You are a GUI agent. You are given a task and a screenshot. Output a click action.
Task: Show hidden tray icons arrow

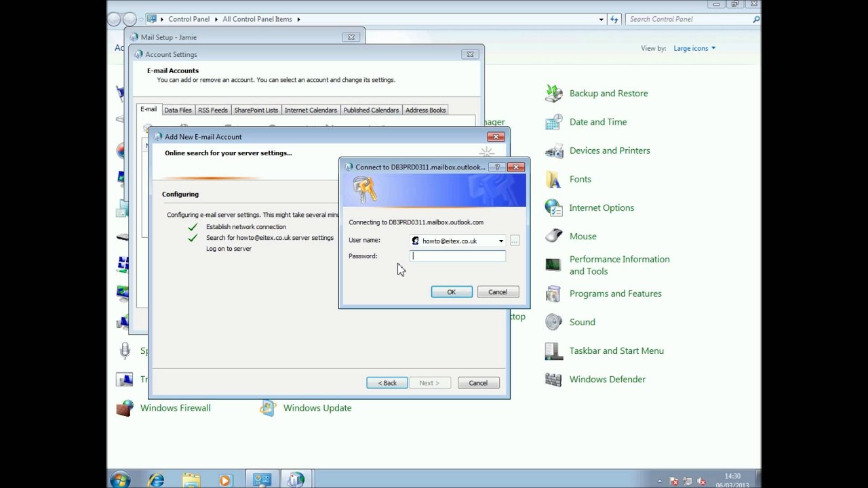pyautogui.click(x=660, y=481)
